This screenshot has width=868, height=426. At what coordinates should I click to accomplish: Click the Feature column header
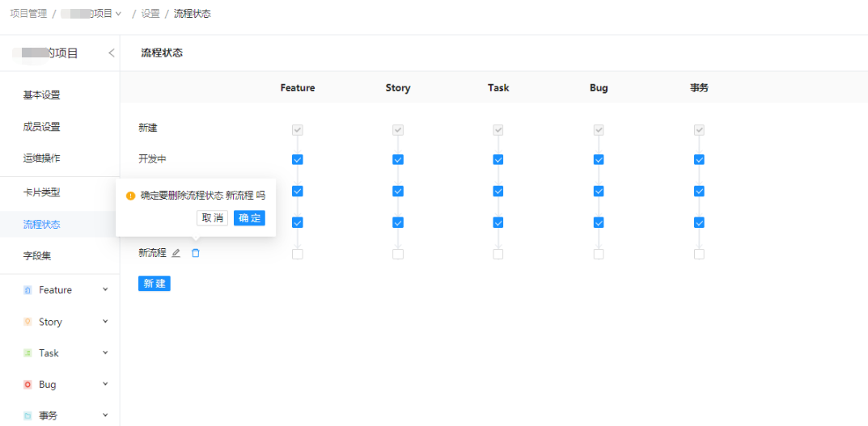coord(298,87)
